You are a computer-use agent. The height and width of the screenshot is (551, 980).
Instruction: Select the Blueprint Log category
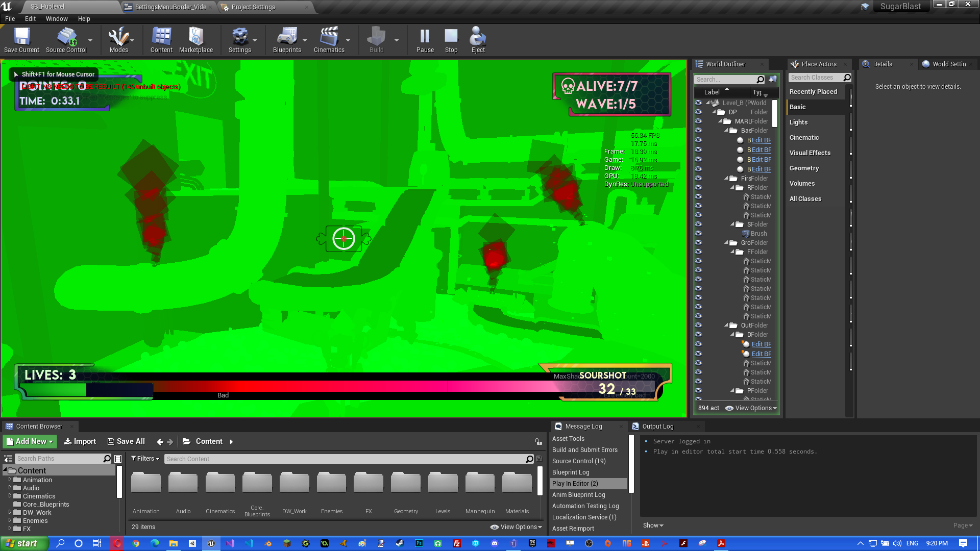click(x=571, y=472)
